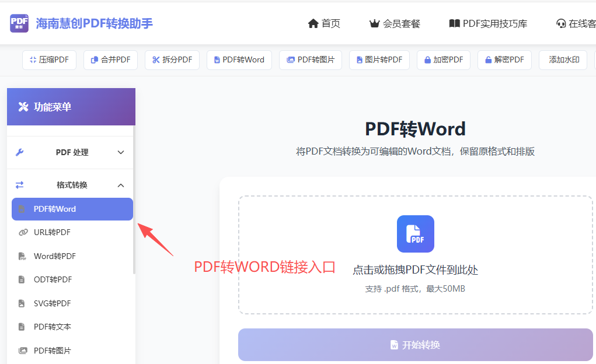596x364 pixels.
Task: Select the 压缩PDF toolbar button
Action: coord(50,60)
